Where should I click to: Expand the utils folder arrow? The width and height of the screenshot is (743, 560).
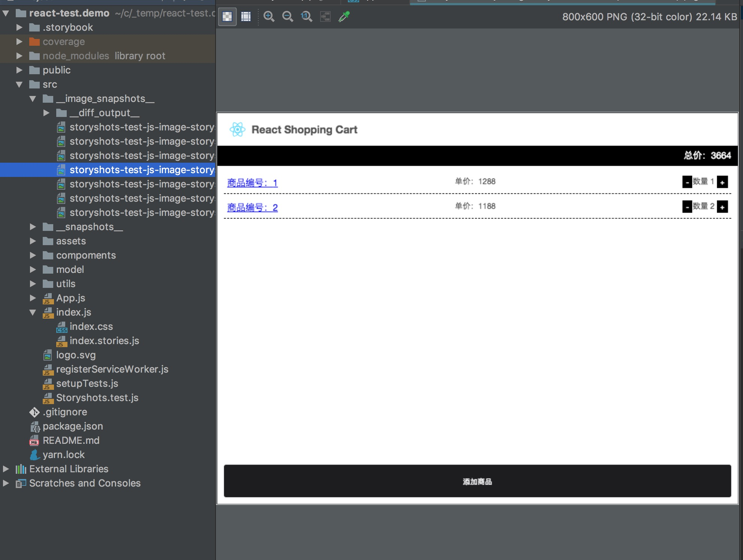[33, 284]
